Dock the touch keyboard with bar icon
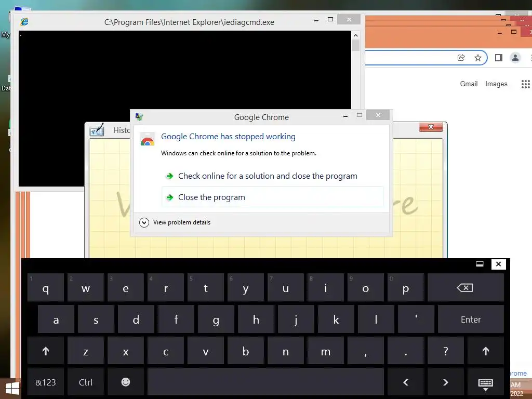The image size is (532, 399). click(x=480, y=264)
